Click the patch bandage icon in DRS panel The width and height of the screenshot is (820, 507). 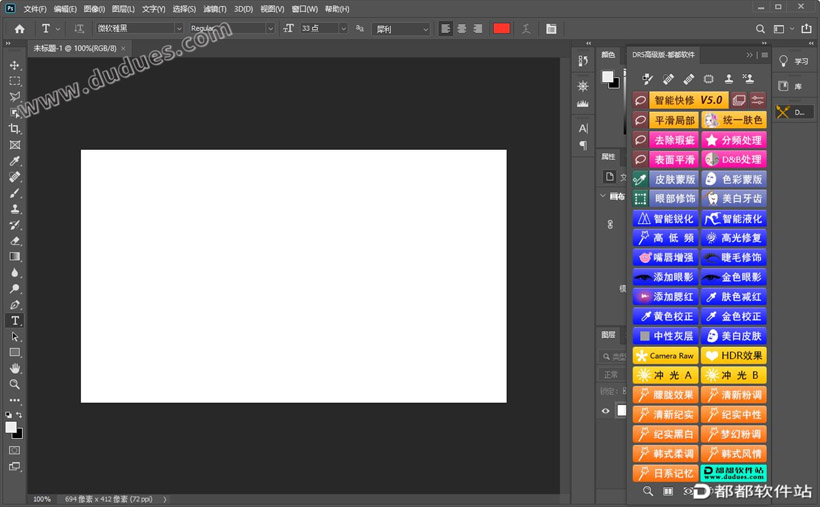(x=688, y=79)
